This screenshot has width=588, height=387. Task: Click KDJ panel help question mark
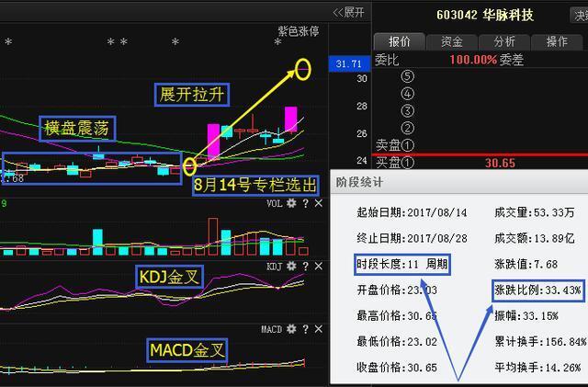[x=304, y=267]
